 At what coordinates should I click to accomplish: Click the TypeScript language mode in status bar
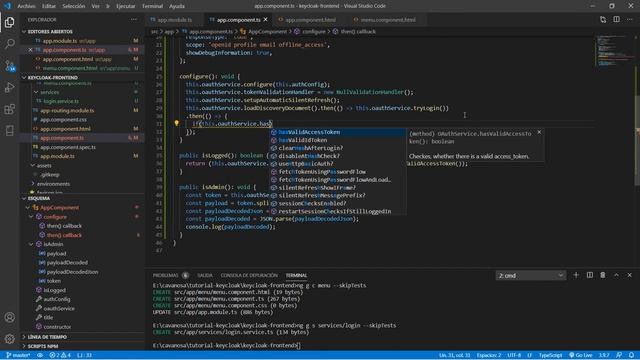click(x=550, y=355)
